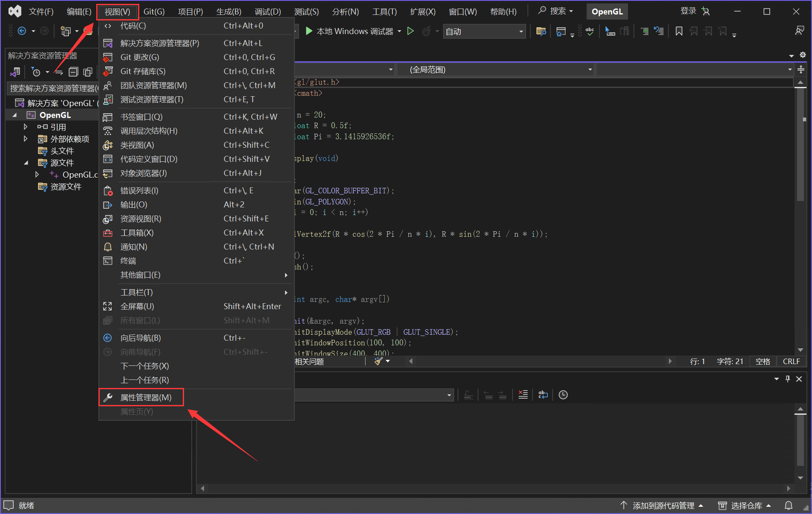Select 资源文件 folder in Solution Explorer
This screenshot has height=514, width=812.
coord(60,187)
